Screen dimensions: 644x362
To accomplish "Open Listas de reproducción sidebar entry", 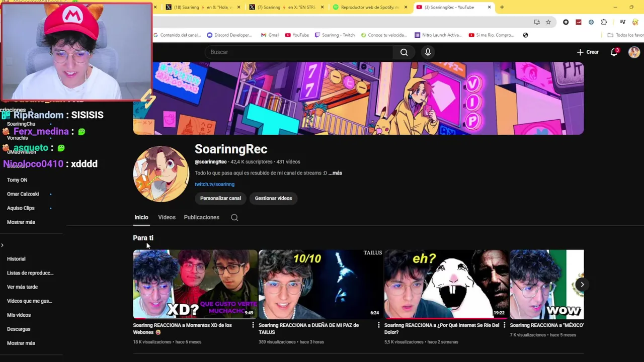I will tap(30, 273).
